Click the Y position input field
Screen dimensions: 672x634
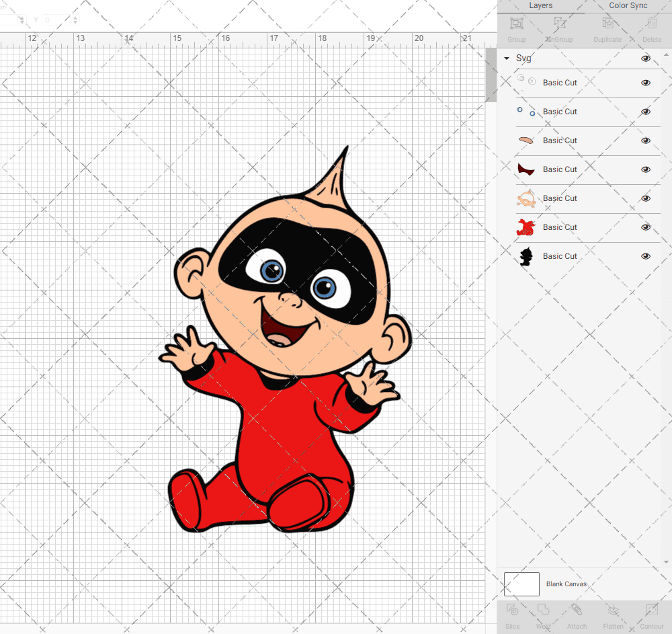coord(56,20)
